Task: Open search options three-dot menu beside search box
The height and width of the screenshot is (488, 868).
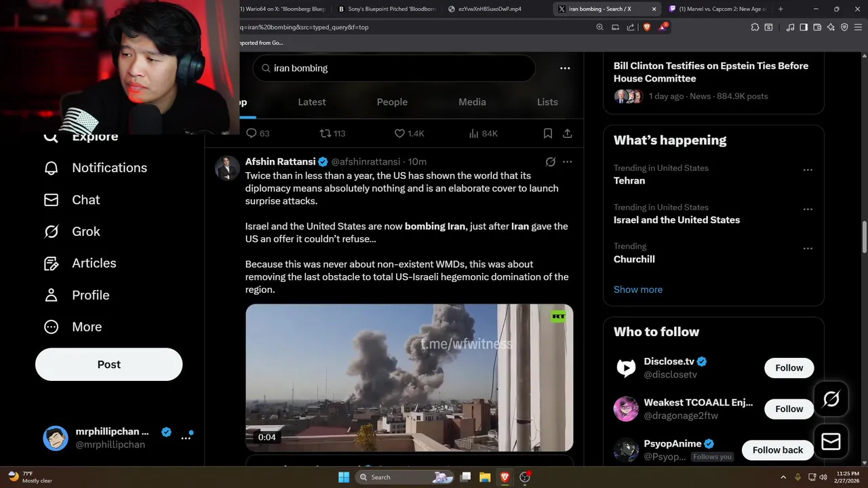Action: pyautogui.click(x=565, y=68)
